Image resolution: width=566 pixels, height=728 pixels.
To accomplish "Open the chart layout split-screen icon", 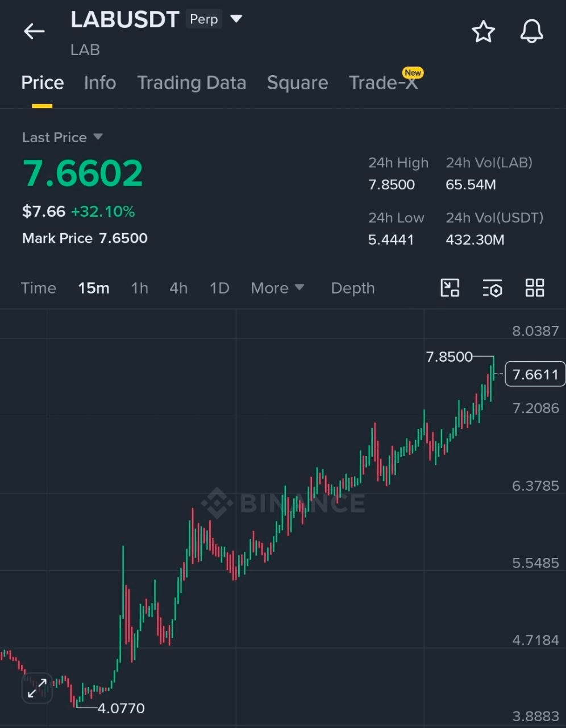I will tap(450, 288).
